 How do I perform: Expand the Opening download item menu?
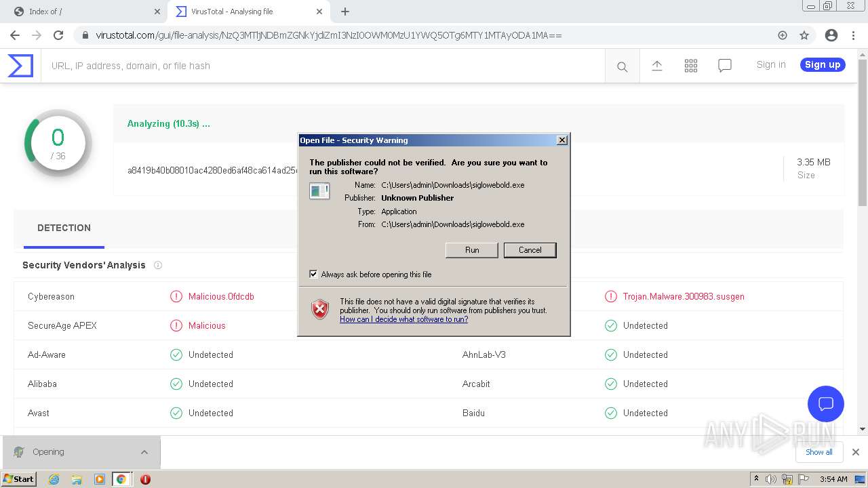[144, 452]
